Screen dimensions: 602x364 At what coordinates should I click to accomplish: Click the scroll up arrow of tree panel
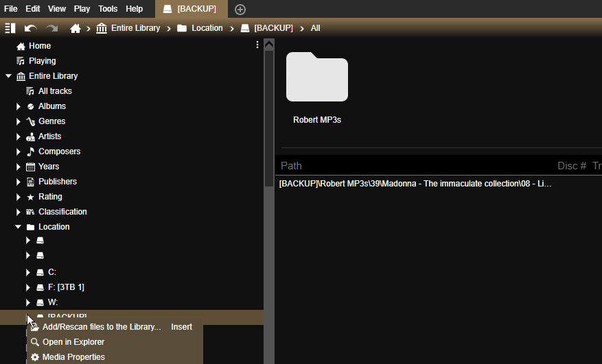tap(269, 45)
